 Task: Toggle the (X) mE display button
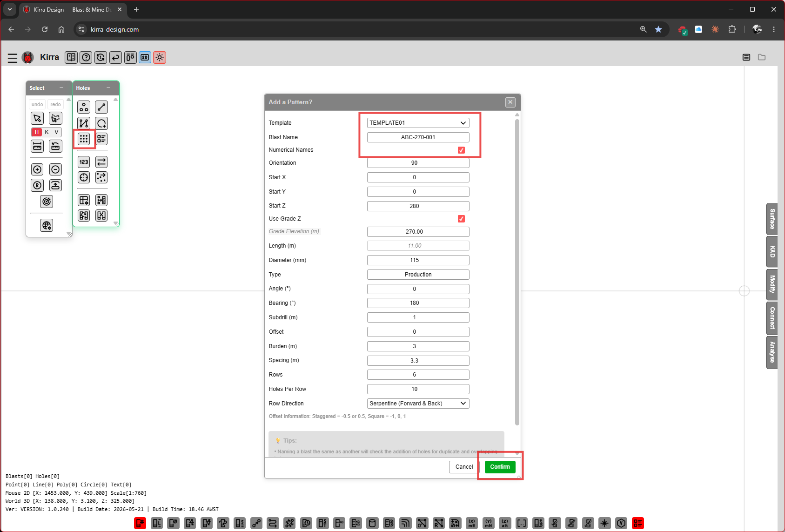click(x=472, y=523)
